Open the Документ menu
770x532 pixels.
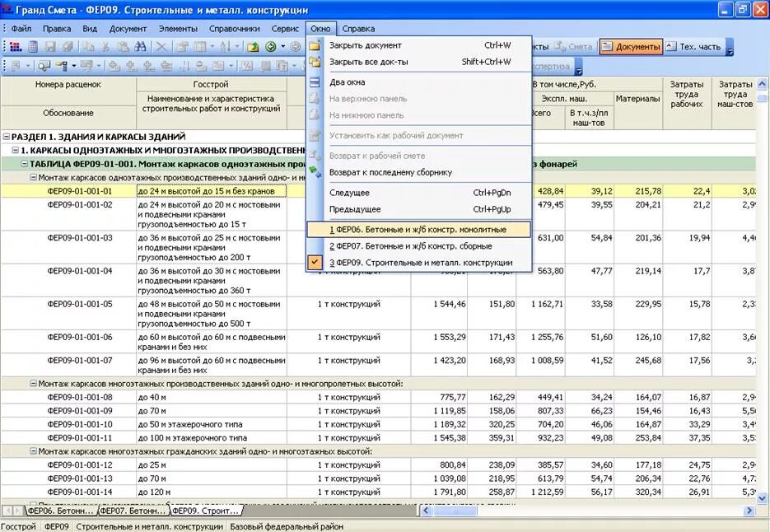click(x=128, y=29)
